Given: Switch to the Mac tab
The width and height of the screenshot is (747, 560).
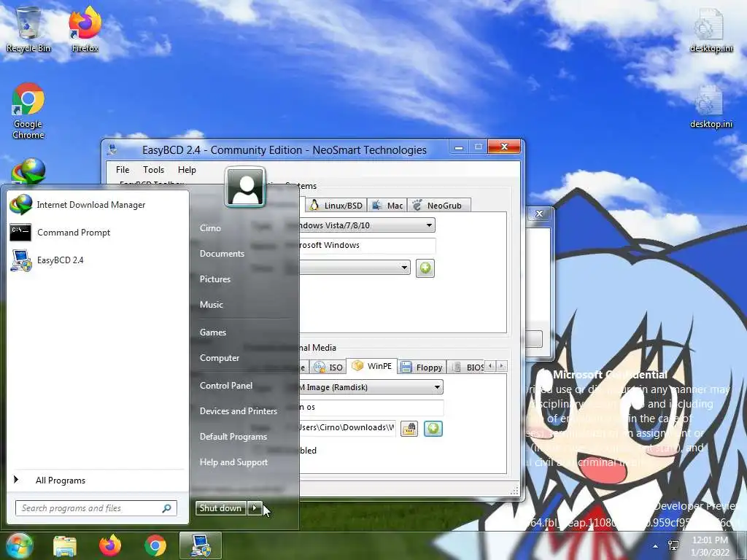Looking at the screenshot, I should tap(388, 205).
